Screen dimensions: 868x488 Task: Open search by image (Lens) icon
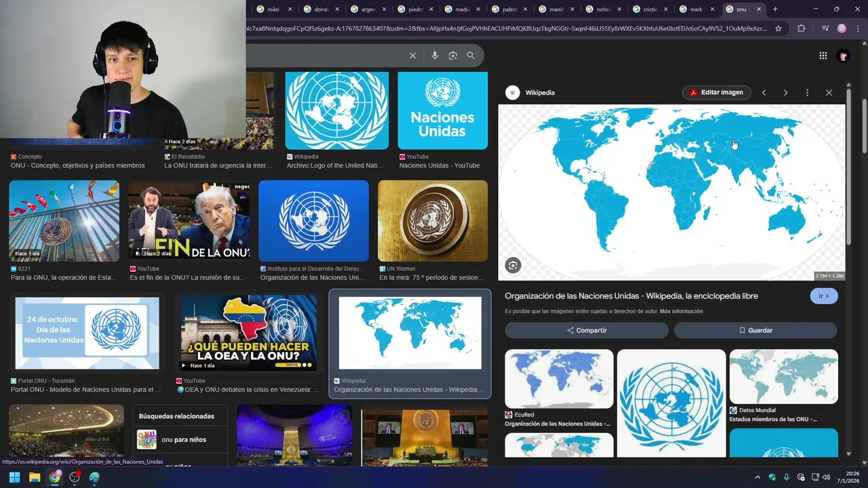[x=453, y=56]
